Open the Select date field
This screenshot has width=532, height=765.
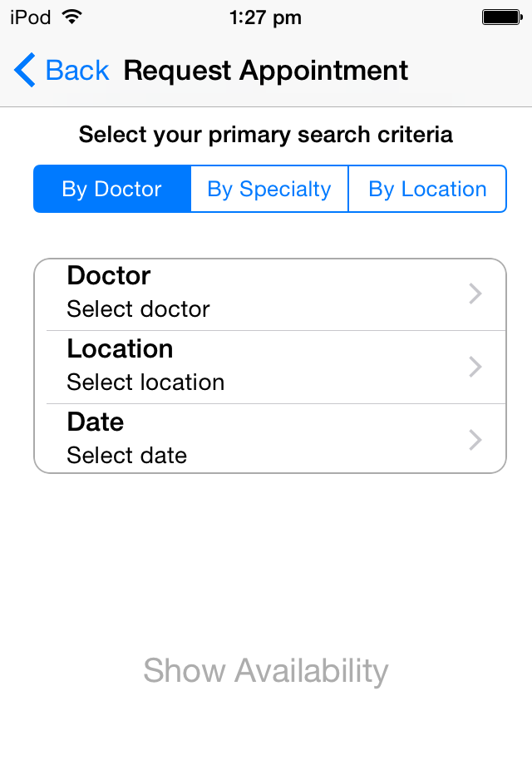coord(127,456)
